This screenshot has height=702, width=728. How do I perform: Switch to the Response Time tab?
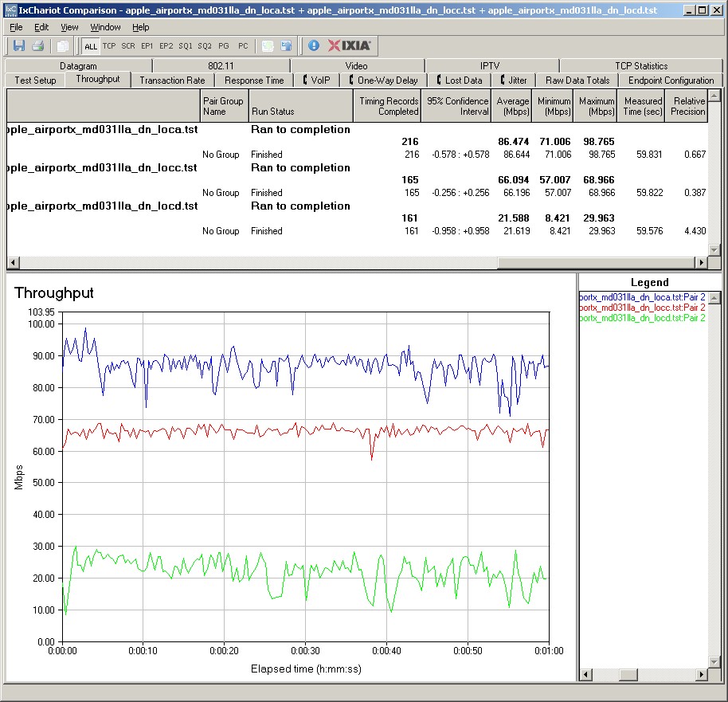254,80
